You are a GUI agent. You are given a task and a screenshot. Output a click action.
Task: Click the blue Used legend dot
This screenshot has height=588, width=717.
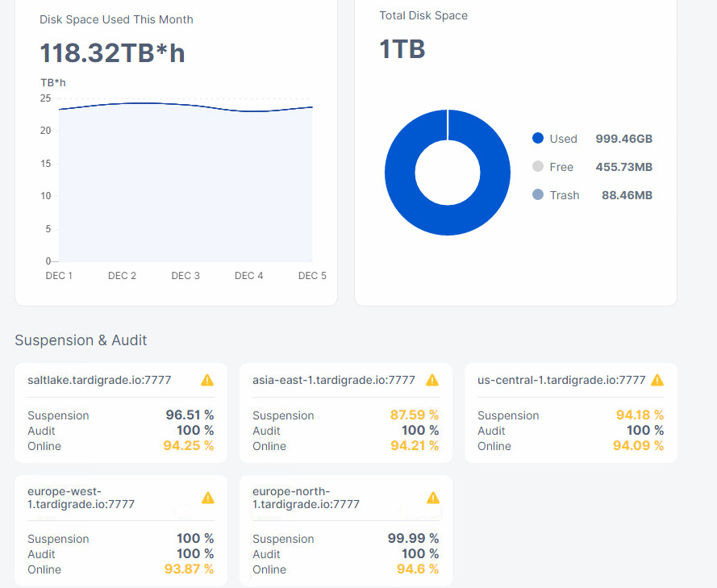click(538, 138)
